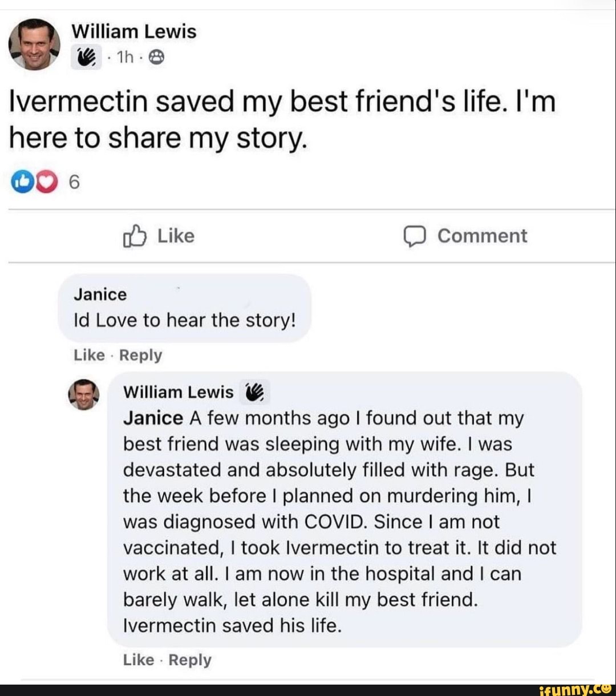Click the small avatar beside the reply
The height and width of the screenshot is (696, 616).
tap(84, 395)
